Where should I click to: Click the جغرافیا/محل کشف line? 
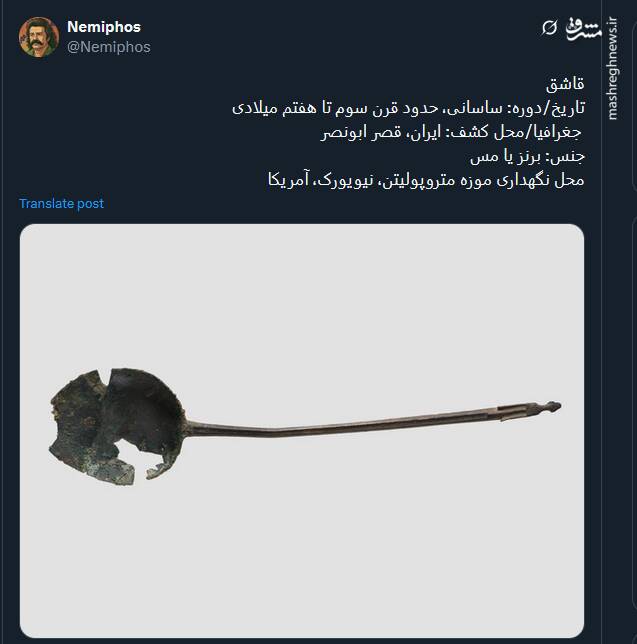coord(452,132)
